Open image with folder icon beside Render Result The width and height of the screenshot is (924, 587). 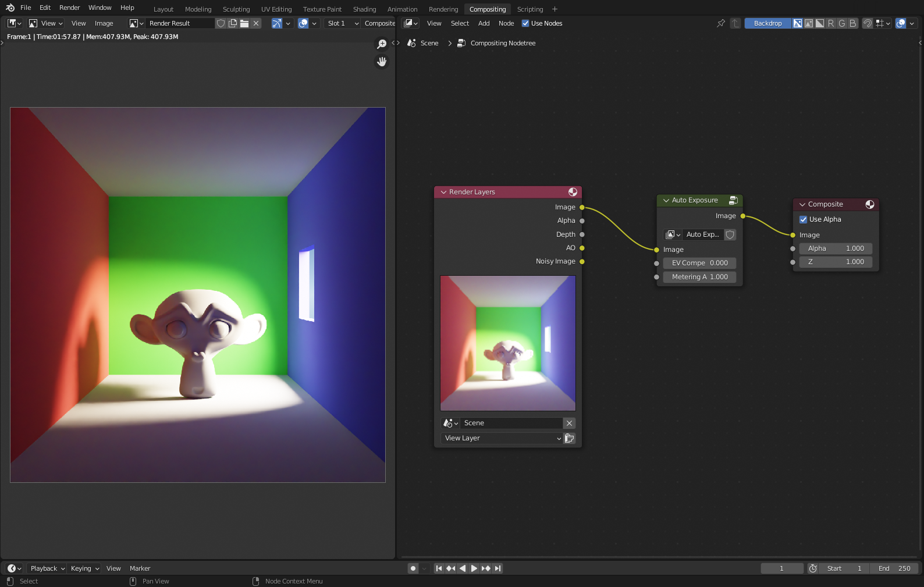tap(244, 23)
